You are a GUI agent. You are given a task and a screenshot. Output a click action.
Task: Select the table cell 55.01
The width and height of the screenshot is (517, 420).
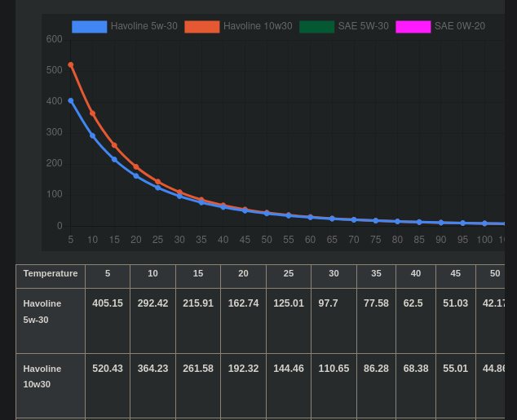tap(456, 386)
